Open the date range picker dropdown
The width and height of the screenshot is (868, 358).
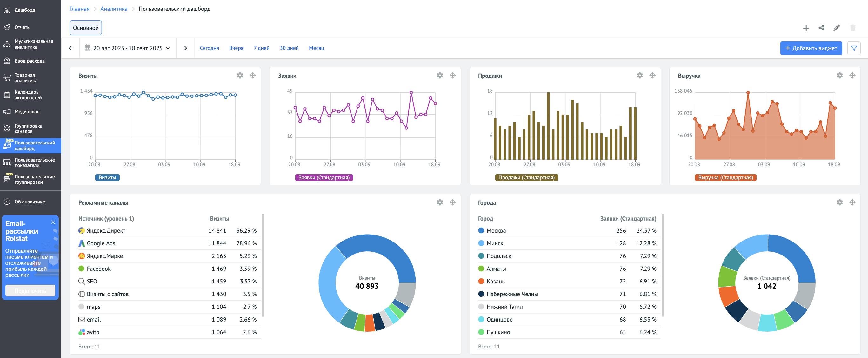click(128, 48)
